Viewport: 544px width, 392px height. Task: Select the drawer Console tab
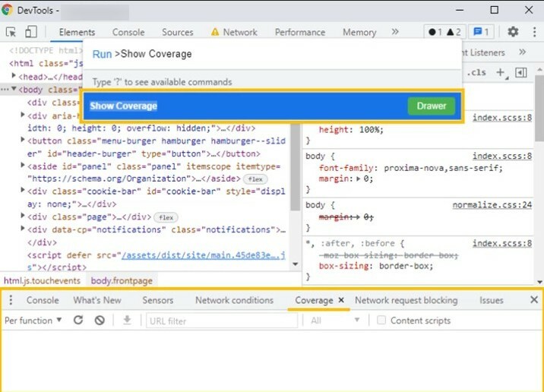pyautogui.click(x=43, y=300)
